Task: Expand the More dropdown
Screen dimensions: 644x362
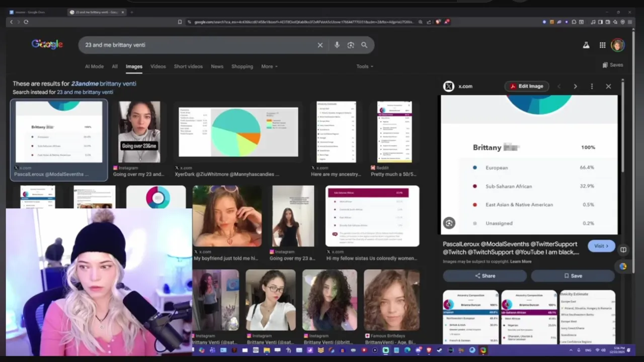Action: (x=269, y=66)
